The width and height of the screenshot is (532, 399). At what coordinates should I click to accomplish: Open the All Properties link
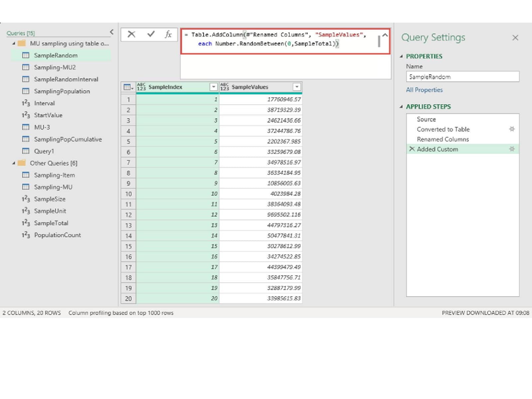point(424,90)
